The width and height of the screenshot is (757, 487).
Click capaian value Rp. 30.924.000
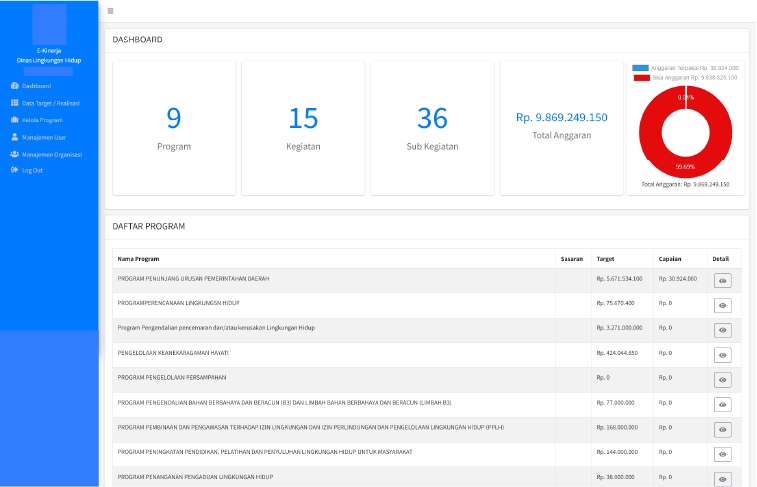(x=677, y=278)
